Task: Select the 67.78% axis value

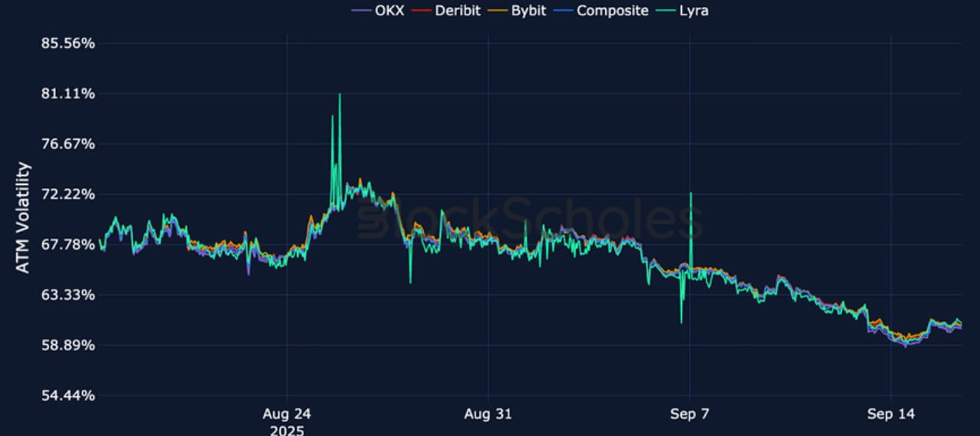Action: pyautogui.click(x=68, y=245)
